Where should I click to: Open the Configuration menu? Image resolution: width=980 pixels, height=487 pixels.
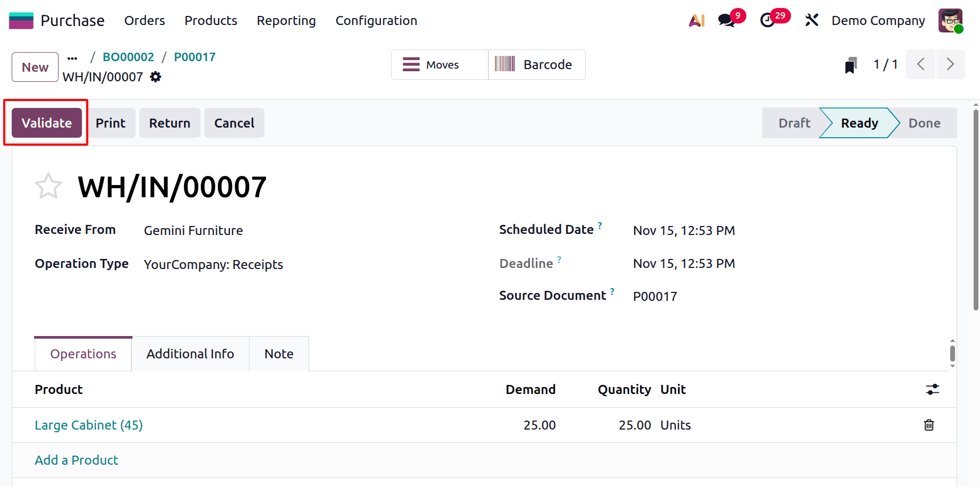tap(376, 20)
